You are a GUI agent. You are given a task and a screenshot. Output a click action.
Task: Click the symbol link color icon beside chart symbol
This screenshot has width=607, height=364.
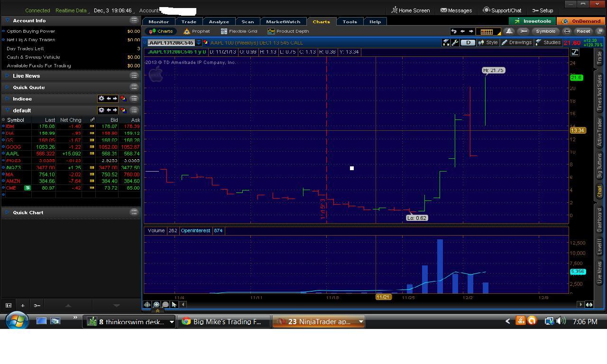point(205,43)
